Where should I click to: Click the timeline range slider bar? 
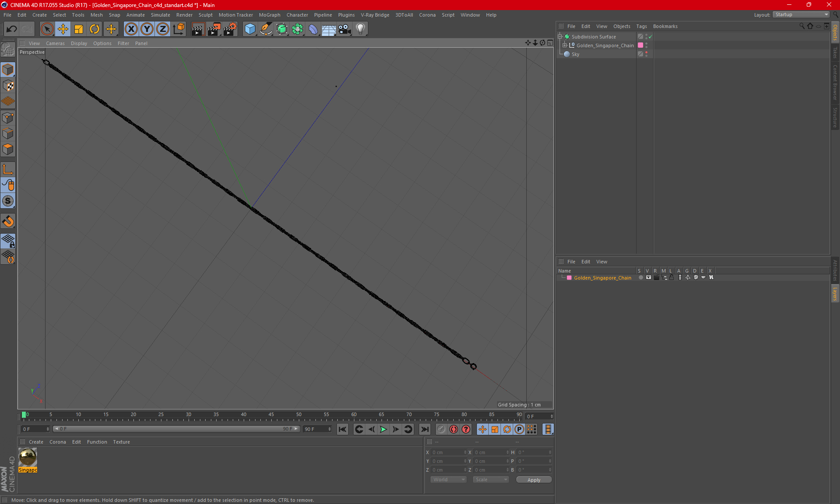pyautogui.click(x=176, y=429)
